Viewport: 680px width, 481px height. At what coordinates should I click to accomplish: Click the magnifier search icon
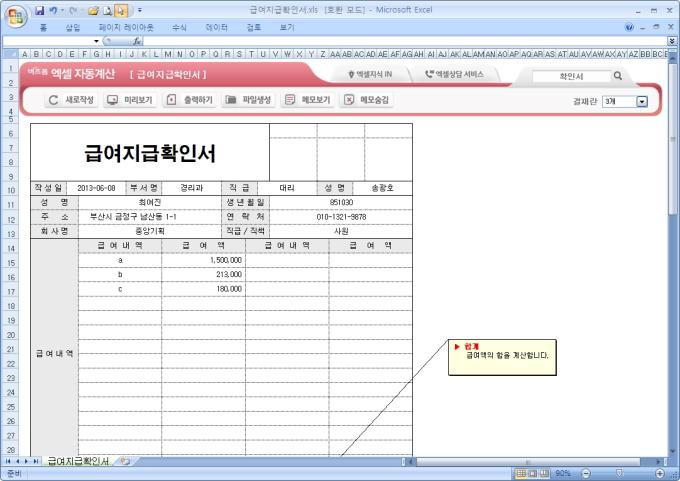point(618,76)
